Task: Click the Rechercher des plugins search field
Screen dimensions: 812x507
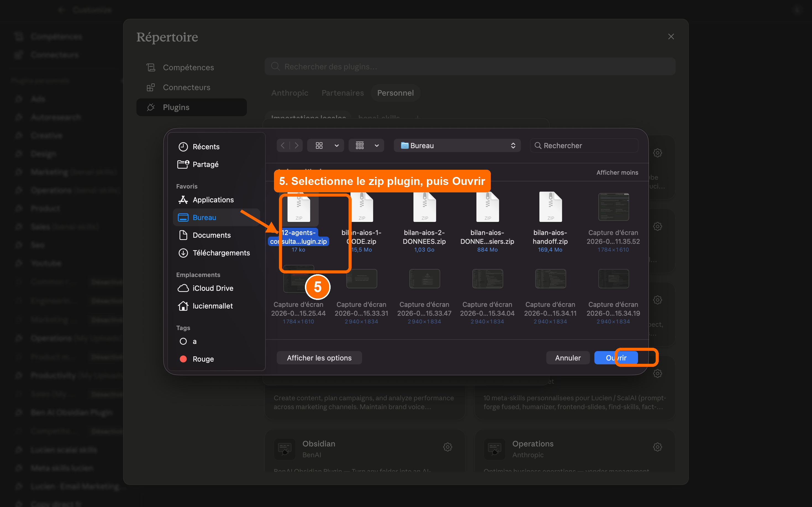Action: click(x=470, y=66)
